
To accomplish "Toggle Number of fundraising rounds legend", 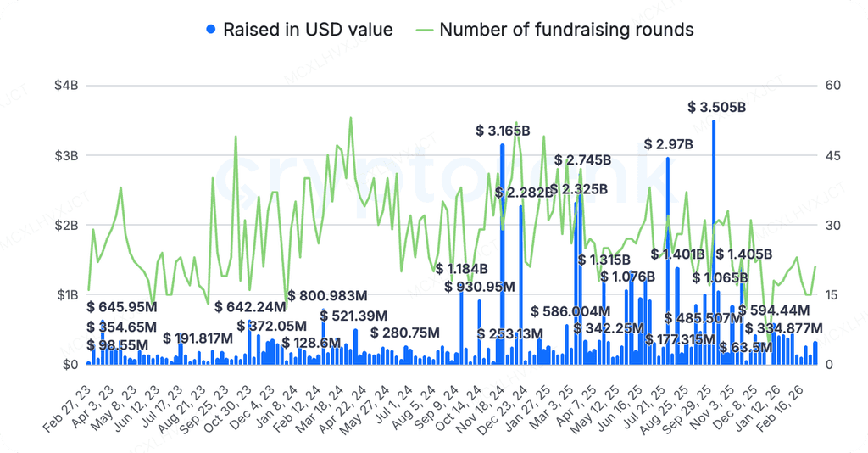I will [x=555, y=30].
